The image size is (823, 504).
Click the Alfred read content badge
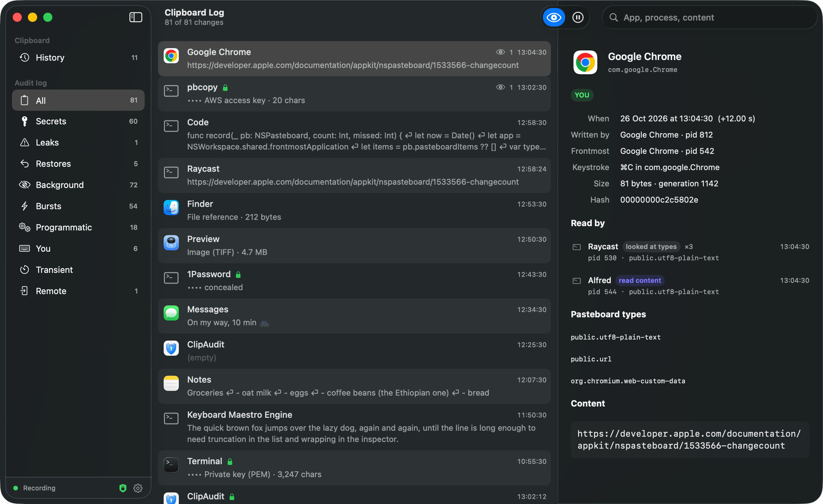coord(639,281)
